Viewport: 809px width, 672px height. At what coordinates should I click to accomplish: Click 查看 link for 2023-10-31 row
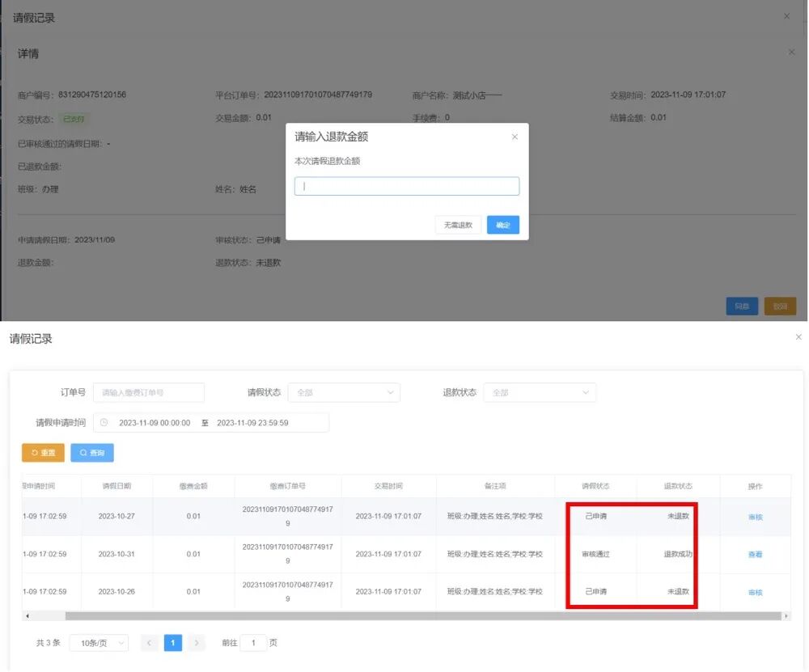(756, 555)
